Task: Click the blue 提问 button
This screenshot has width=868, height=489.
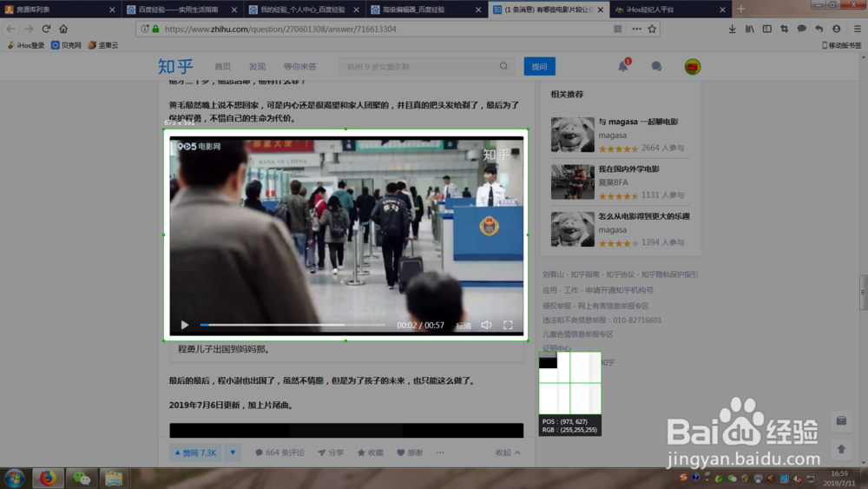Action: pos(540,67)
